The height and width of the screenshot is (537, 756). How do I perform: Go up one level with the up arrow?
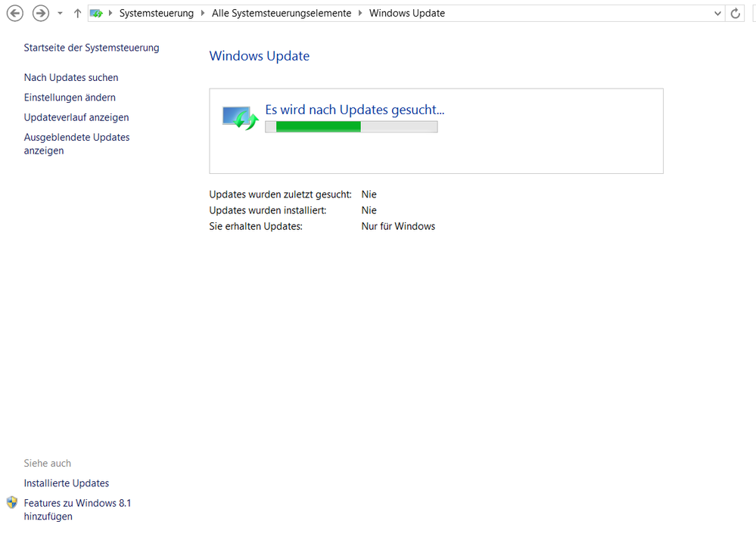click(x=77, y=14)
